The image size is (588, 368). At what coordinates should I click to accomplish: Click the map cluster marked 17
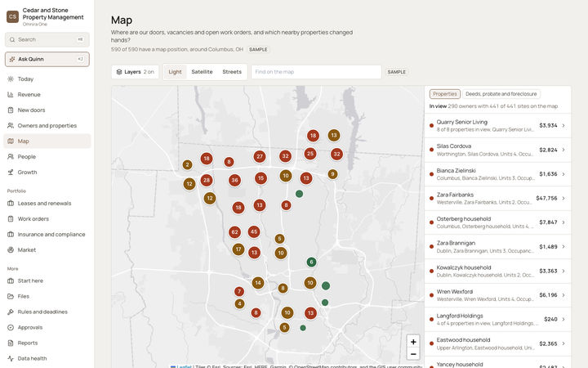(x=238, y=249)
